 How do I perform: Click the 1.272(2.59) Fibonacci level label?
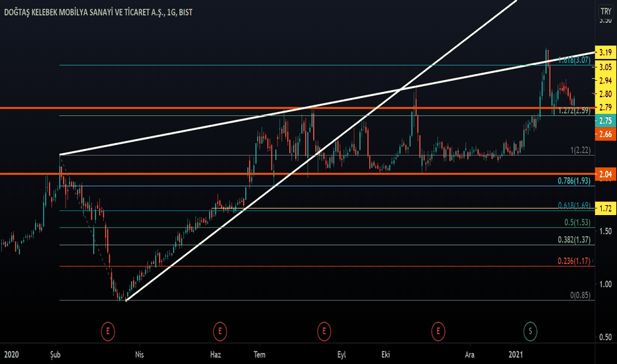pyautogui.click(x=574, y=111)
